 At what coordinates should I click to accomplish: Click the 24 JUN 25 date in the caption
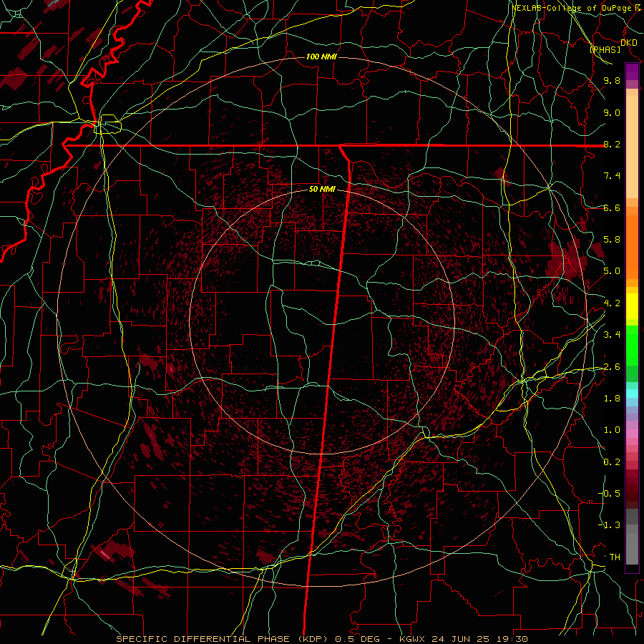click(459, 639)
